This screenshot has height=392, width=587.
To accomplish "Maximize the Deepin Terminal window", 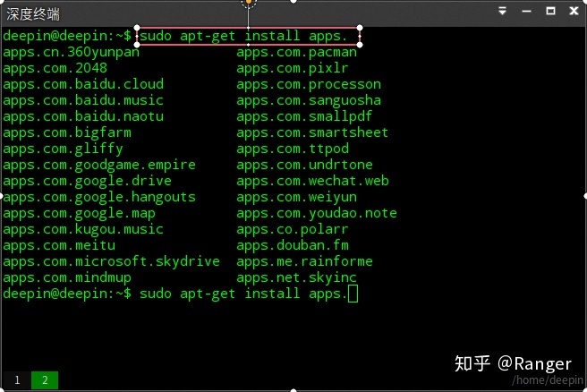I will coord(550,11).
